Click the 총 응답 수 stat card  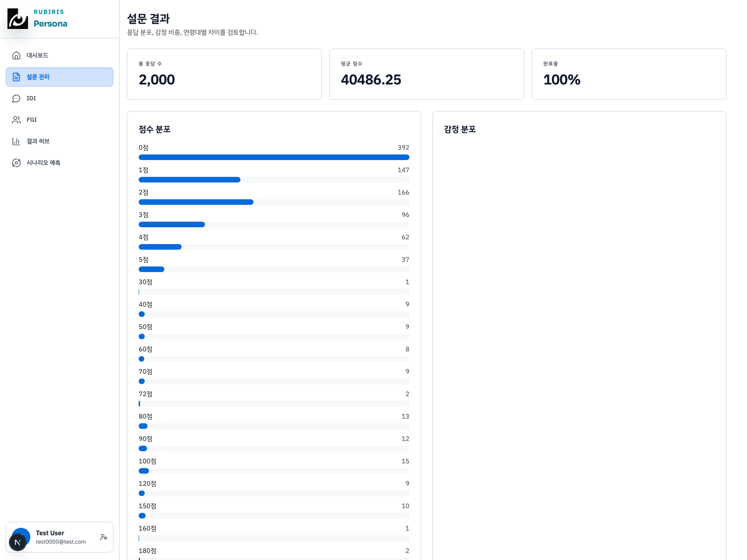[224, 74]
